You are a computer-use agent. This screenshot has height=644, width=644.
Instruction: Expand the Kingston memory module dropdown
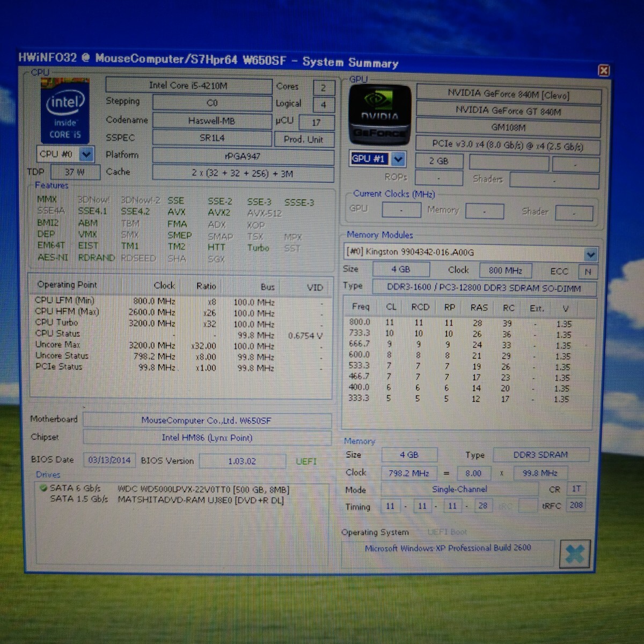click(x=590, y=254)
